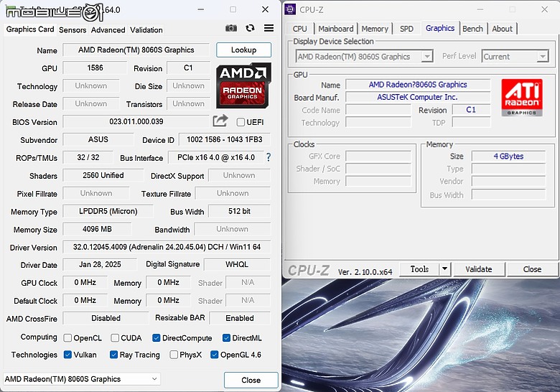The width and height of the screenshot is (560, 392).
Task: Select the SPD tab in CPU-Z
Action: click(x=406, y=29)
